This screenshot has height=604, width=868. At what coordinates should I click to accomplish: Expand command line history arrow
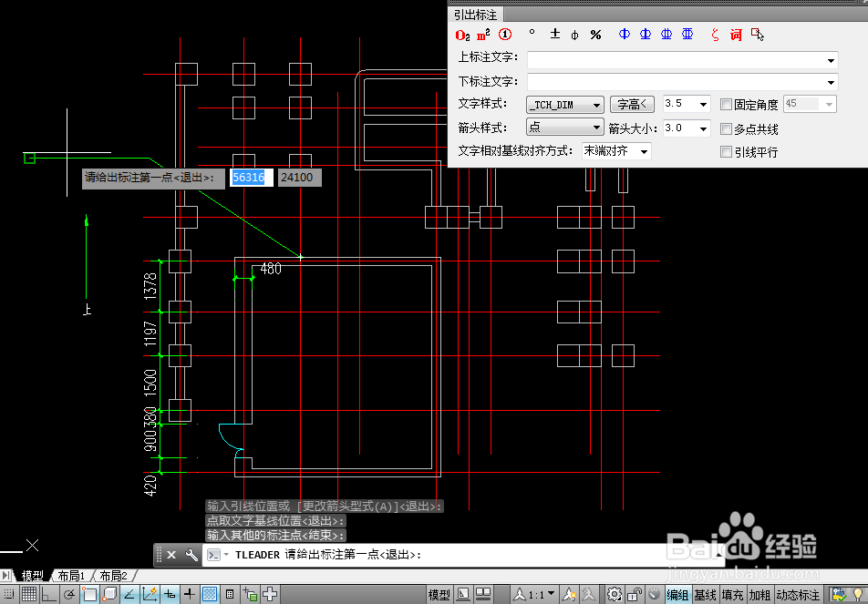pyautogui.click(x=718, y=555)
